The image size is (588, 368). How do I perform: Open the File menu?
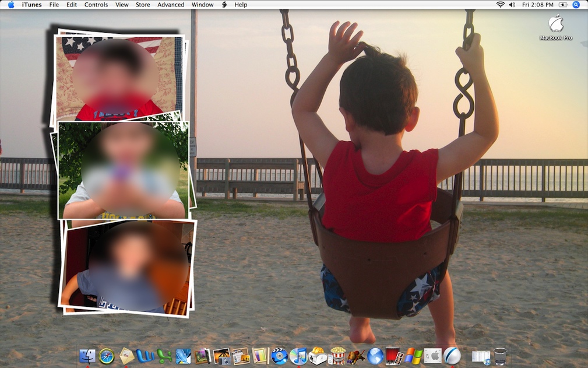coord(54,5)
